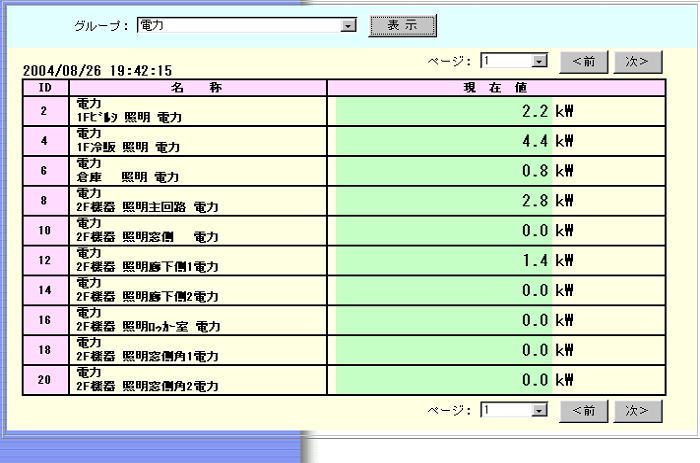The height and width of the screenshot is (463, 700).
Task: Click the 1.4 kW value
Action: coord(547,261)
